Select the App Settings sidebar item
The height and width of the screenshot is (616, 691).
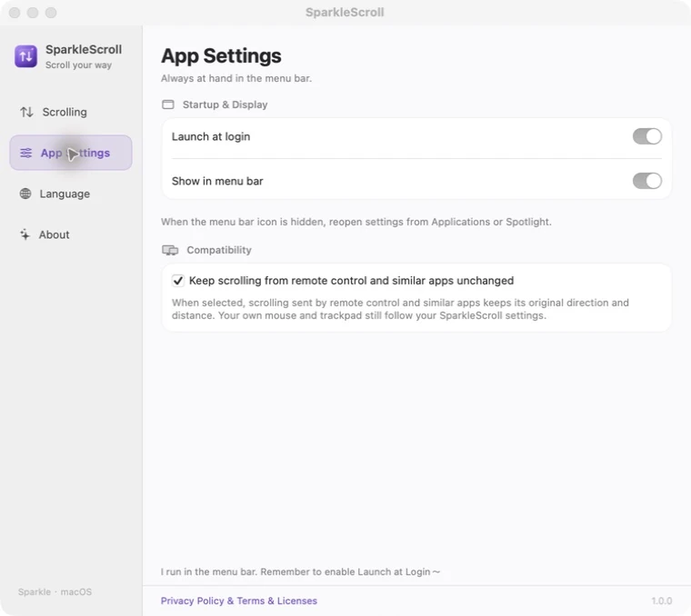point(71,153)
